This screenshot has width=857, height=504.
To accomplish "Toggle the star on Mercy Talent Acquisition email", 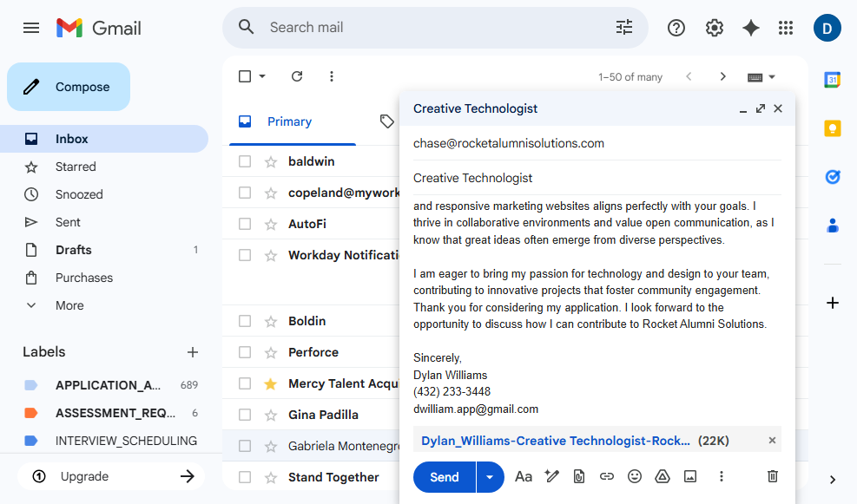I will coord(271,383).
